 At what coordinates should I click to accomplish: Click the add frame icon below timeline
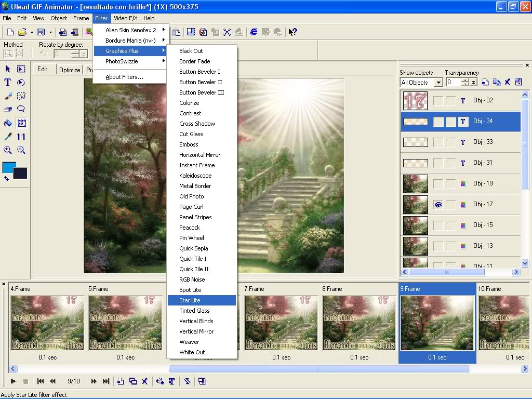[x=121, y=381]
